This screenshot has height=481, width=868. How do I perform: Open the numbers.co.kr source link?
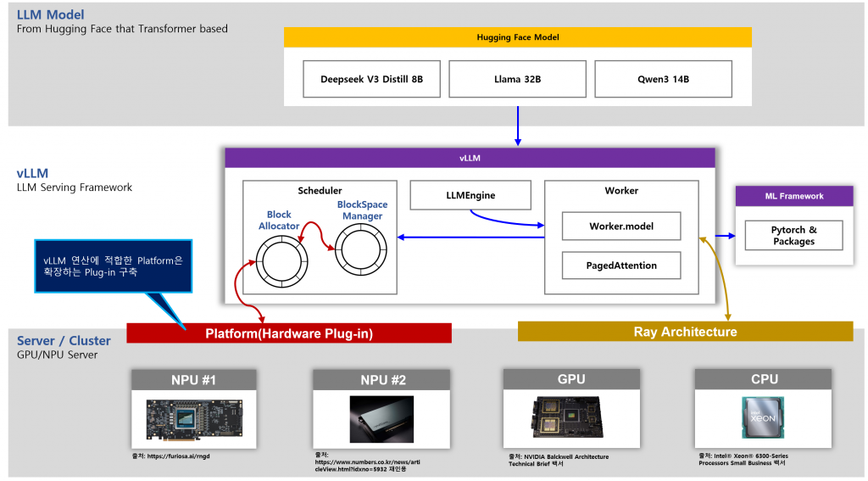coord(368,462)
